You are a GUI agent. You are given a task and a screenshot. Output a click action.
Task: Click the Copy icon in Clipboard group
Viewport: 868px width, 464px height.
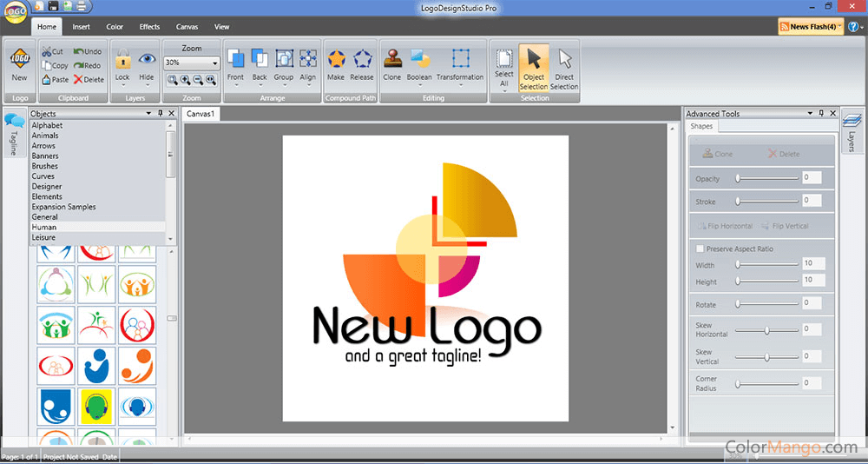coord(47,65)
